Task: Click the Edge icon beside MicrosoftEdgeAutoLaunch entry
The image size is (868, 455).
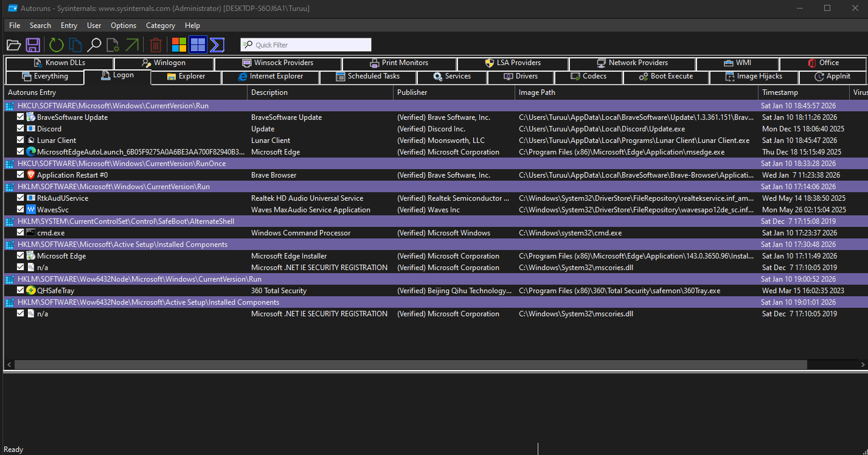Action: pyautogui.click(x=31, y=152)
